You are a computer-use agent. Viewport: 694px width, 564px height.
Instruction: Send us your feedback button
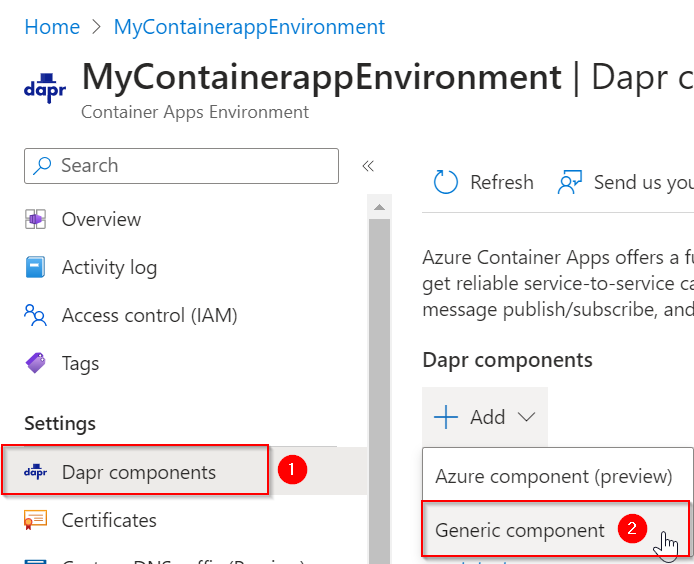[625, 182]
